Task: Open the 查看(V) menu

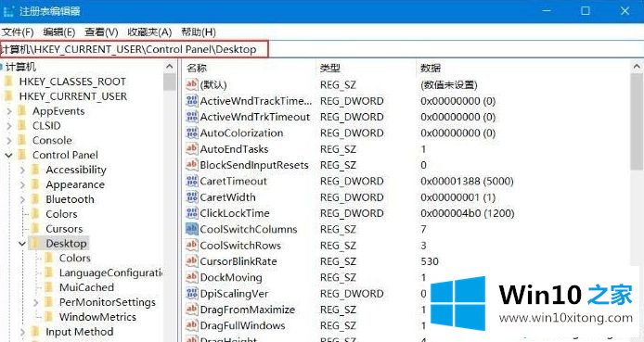Action: click(x=101, y=32)
